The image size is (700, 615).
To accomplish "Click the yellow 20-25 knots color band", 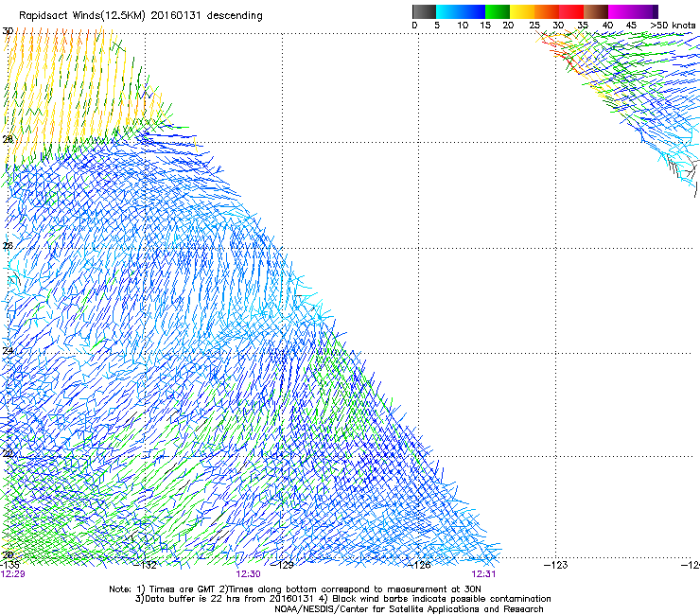I will point(522,11).
